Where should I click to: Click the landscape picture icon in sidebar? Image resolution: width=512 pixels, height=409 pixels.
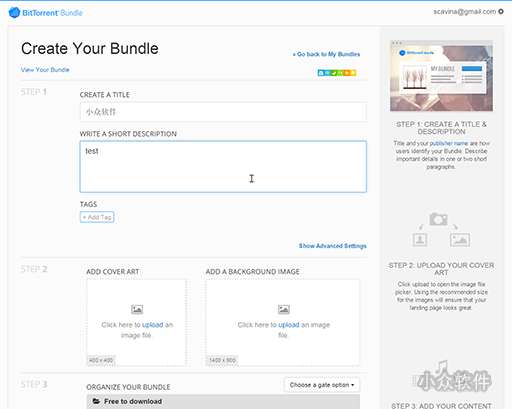pos(460,240)
